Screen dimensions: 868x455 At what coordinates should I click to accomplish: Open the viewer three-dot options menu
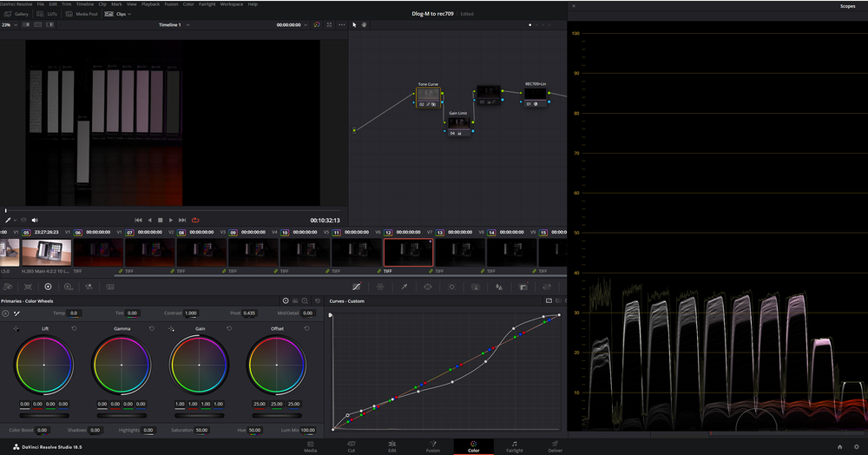pos(341,25)
